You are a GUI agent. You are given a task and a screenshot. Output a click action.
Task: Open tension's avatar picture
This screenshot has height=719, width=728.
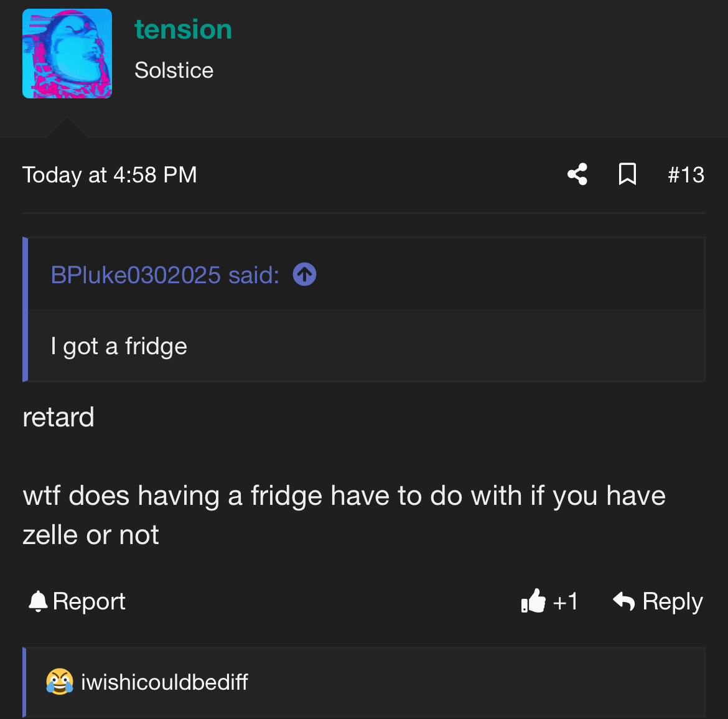(x=67, y=54)
